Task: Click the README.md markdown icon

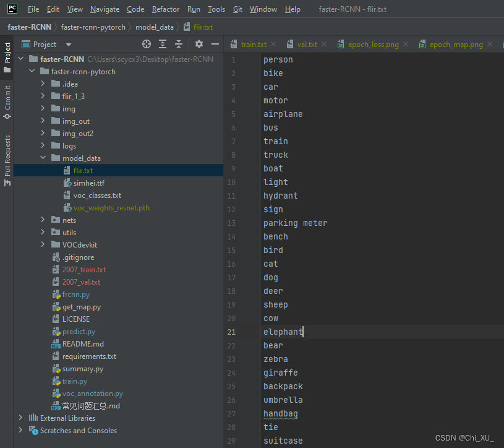Action: [56, 344]
